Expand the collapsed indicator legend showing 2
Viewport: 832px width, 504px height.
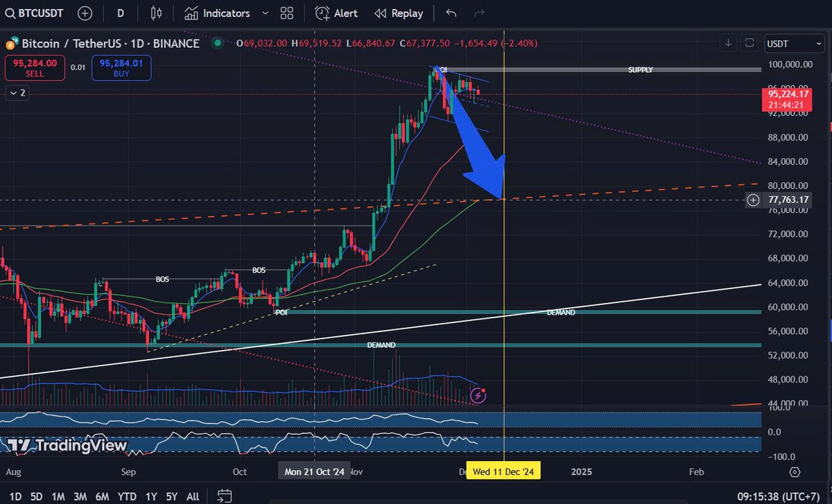[19, 92]
